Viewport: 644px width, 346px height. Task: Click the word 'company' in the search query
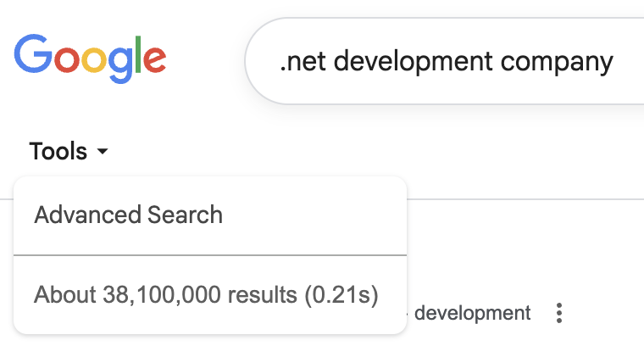557,62
